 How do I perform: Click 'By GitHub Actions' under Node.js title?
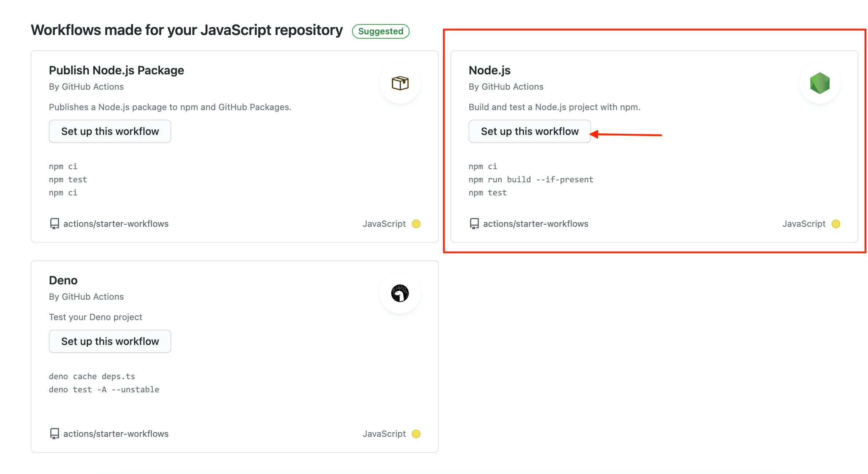pyautogui.click(x=506, y=87)
